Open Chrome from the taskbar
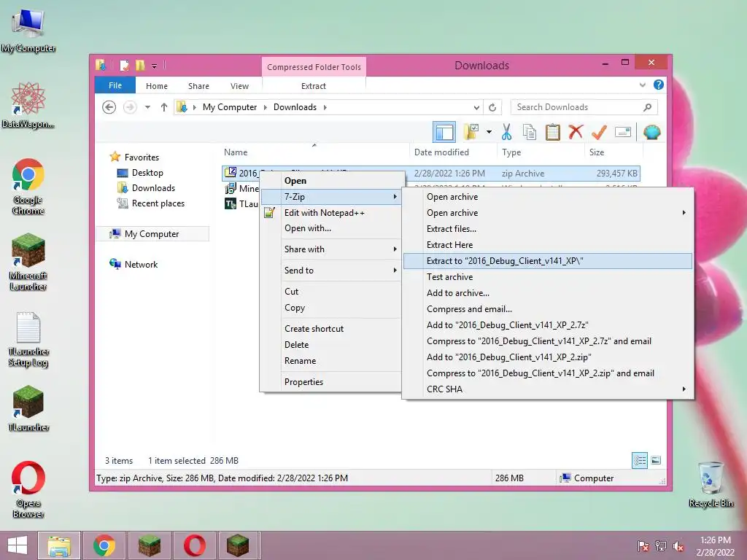The image size is (747, 560). coord(104,545)
